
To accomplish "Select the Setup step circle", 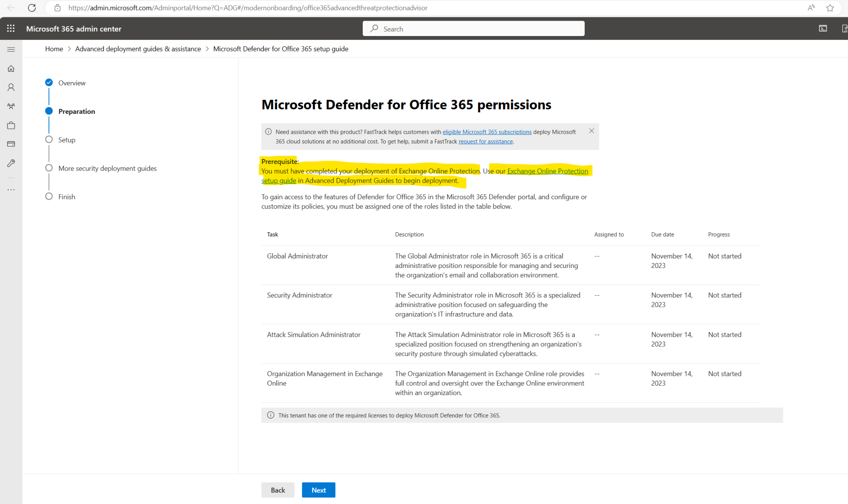I will pos(49,140).
